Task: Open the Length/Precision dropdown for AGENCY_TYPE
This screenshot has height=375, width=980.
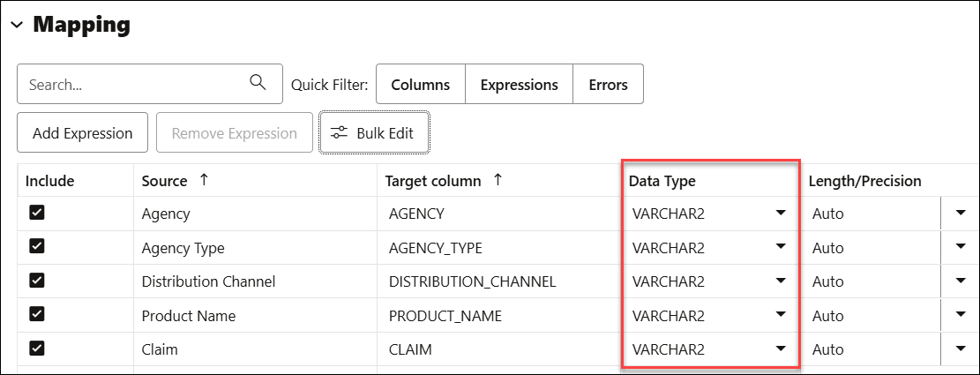Action: (961, 248)
